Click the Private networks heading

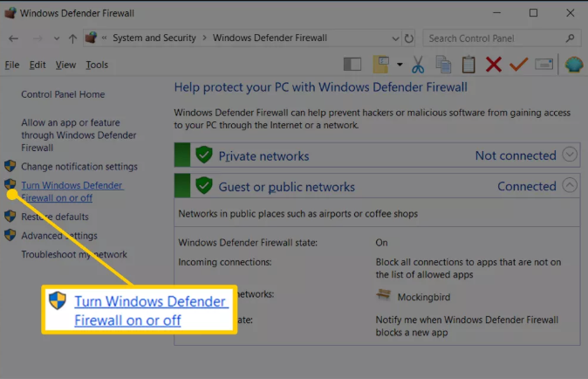(x=264, y=156)
